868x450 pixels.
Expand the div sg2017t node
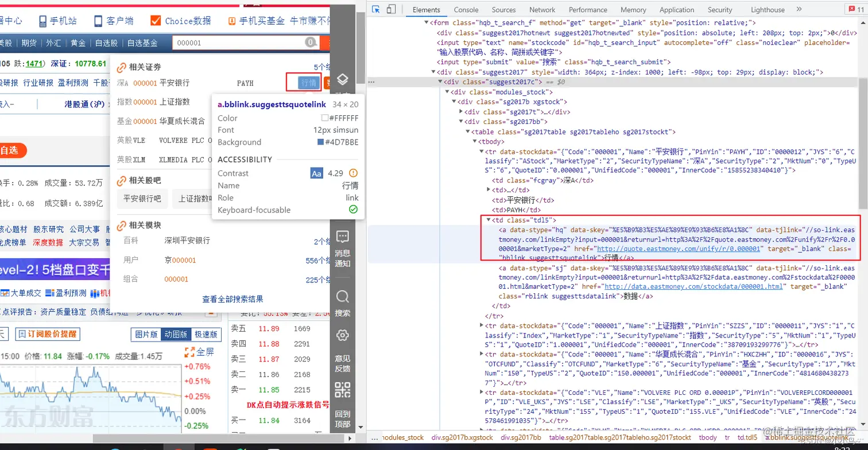coord(461,112)
